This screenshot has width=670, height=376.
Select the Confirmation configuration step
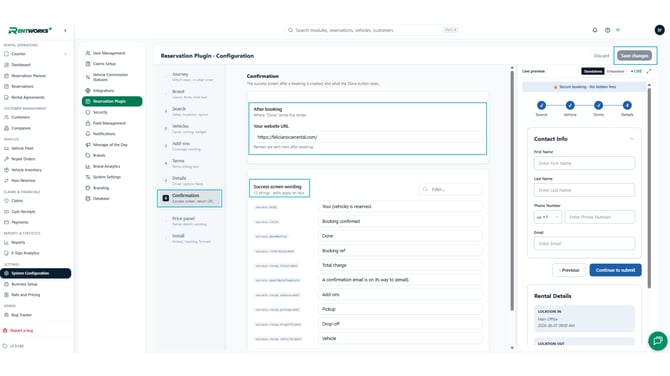click(190, 198)
